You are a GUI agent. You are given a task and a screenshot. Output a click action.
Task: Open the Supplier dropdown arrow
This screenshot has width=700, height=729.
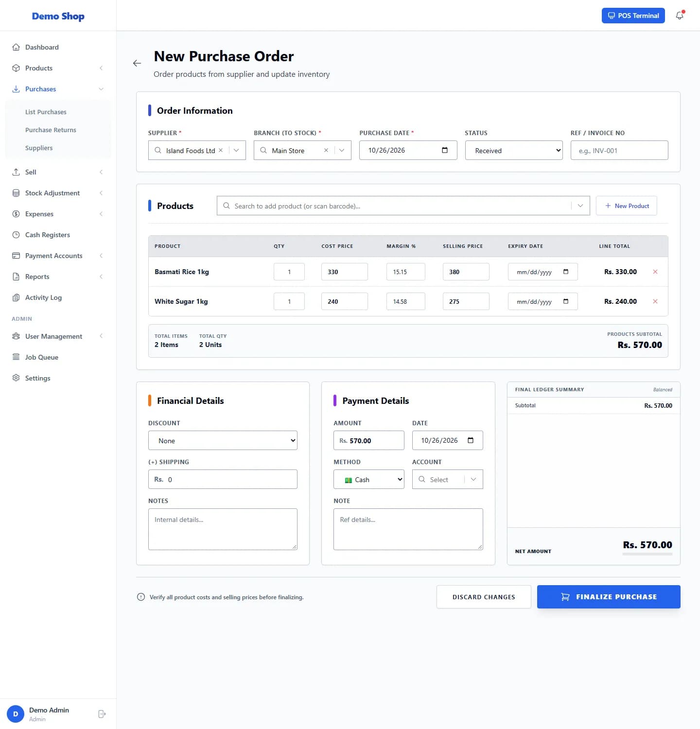point(236,150)
